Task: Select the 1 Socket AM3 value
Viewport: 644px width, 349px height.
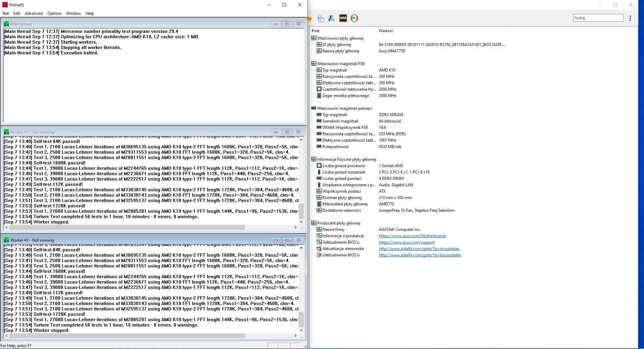Action: (391, 166)
